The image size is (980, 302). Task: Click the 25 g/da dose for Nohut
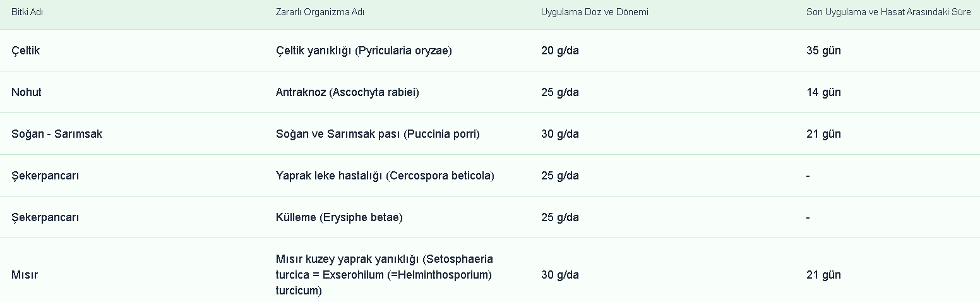[x=559, y=92]
